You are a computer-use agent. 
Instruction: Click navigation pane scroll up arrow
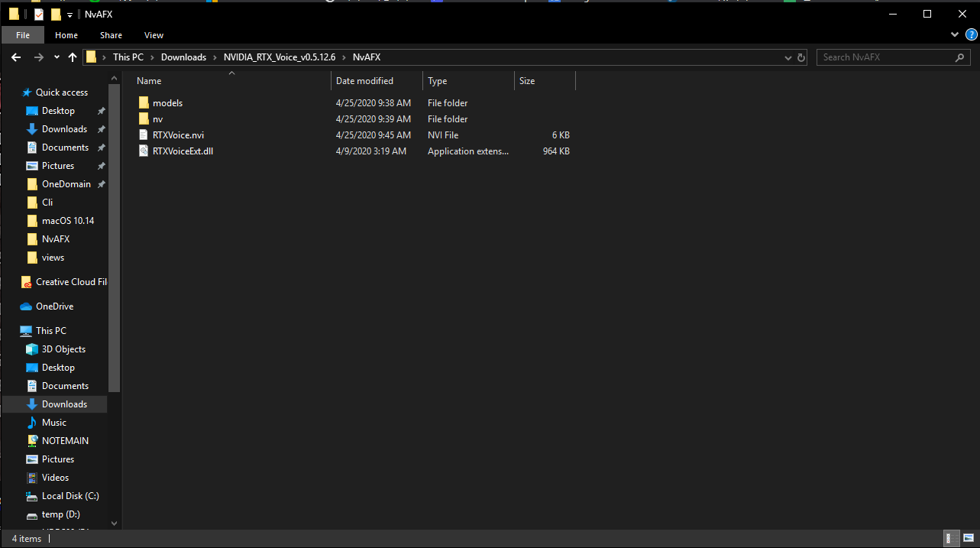(x=115, y=78)
